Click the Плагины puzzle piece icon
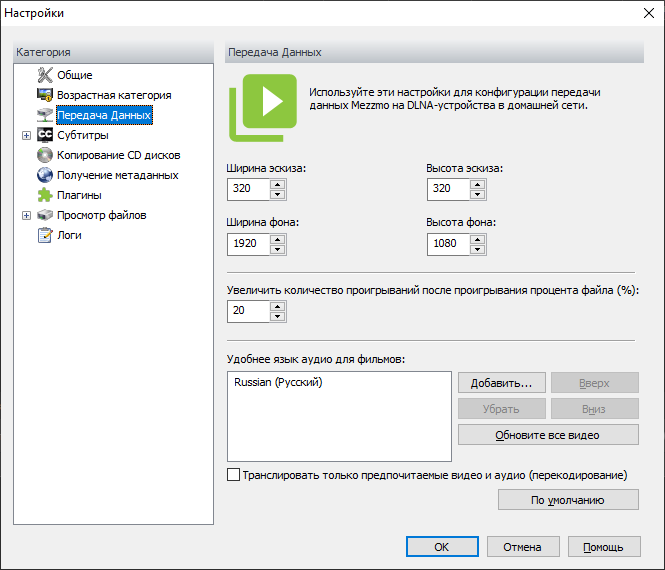Viewport: 665px width, 570px height. coord(45,195)
